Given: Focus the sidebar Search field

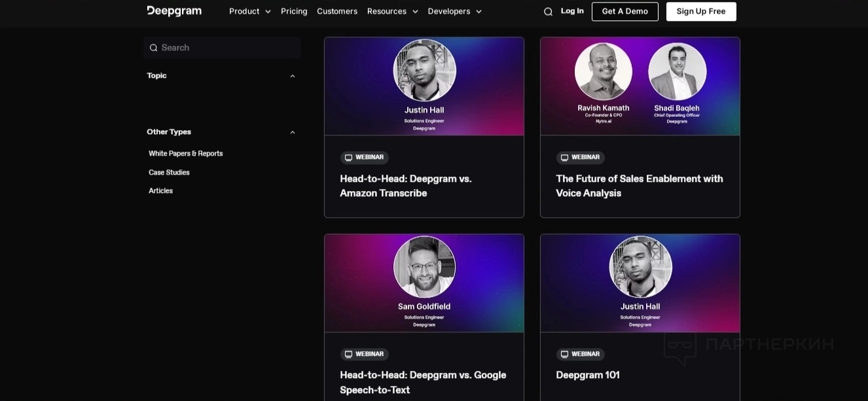Looking at the screenshot, I should (223, 48).
